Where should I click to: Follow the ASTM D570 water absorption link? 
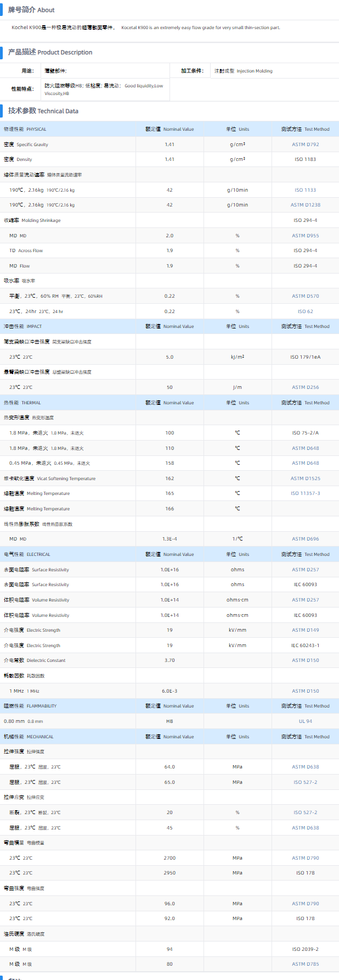point(305,296)
